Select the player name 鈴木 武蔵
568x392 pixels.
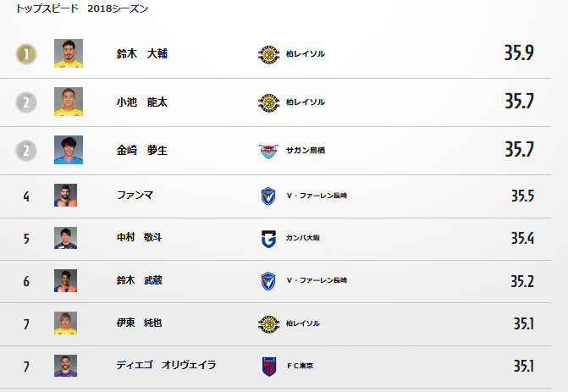(x=139, y=280)
